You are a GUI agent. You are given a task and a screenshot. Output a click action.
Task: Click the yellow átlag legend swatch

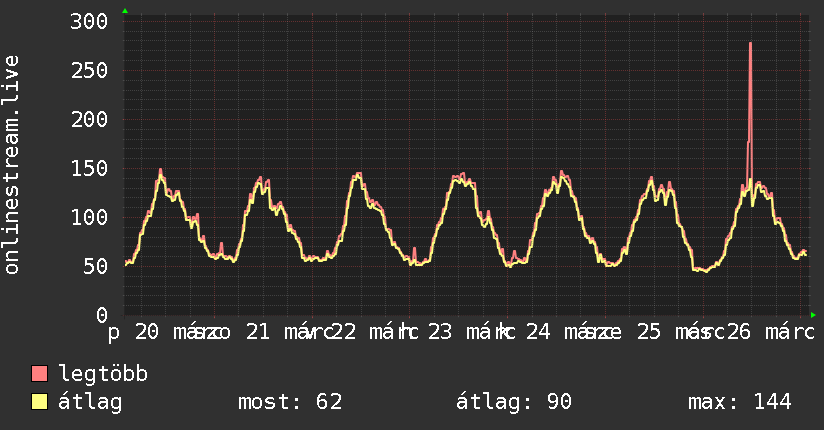39,402
